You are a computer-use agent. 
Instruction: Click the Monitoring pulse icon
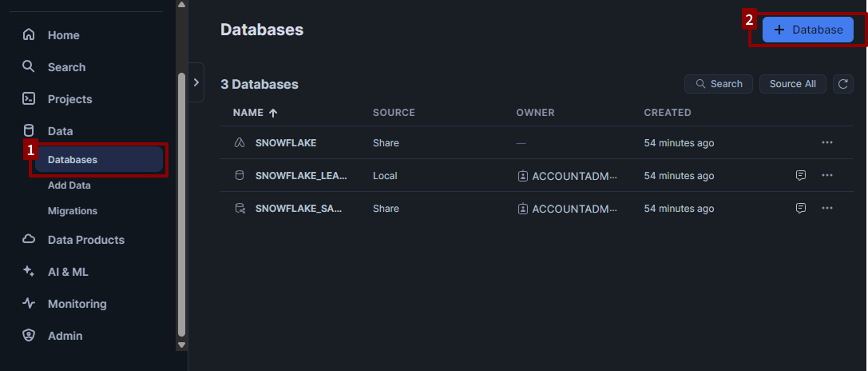28,303
